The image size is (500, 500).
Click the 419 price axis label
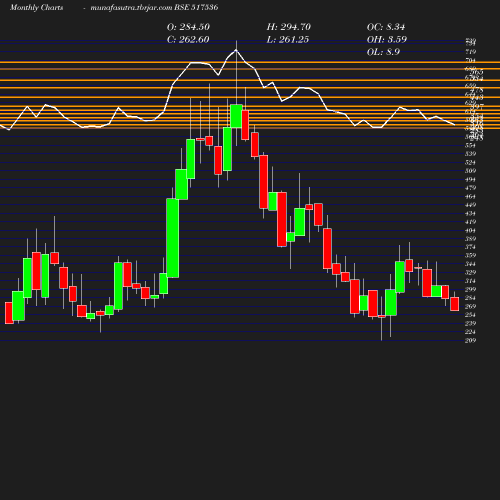pyautogui.click(x=470, y=222)
